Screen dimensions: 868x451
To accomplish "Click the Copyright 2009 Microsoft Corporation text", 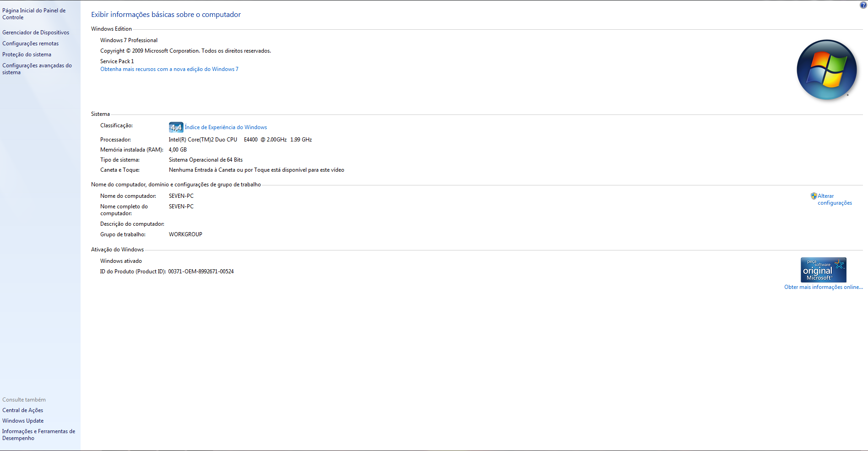I will coord(185,51).
